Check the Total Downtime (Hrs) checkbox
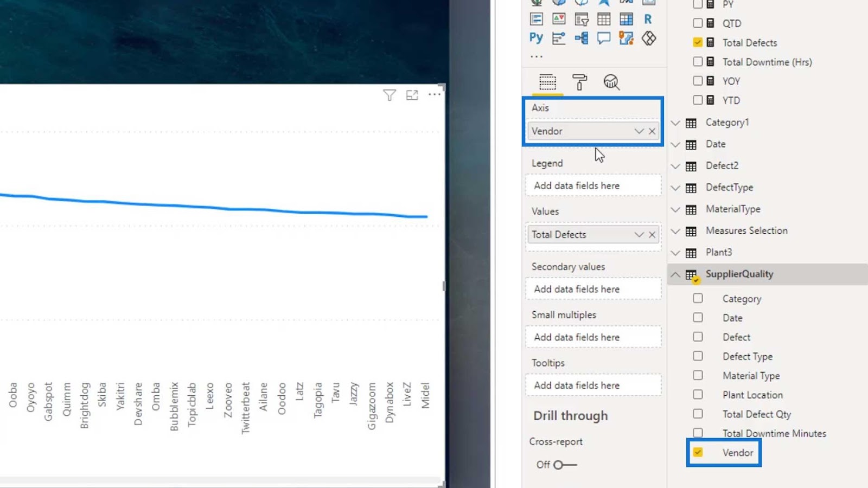This screenshot has width=868, height=488. pyautogui.click(x=698, y=61)
